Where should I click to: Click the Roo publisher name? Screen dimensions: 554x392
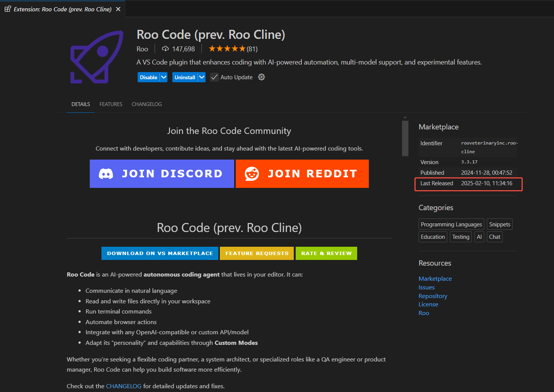coord(142,49)
